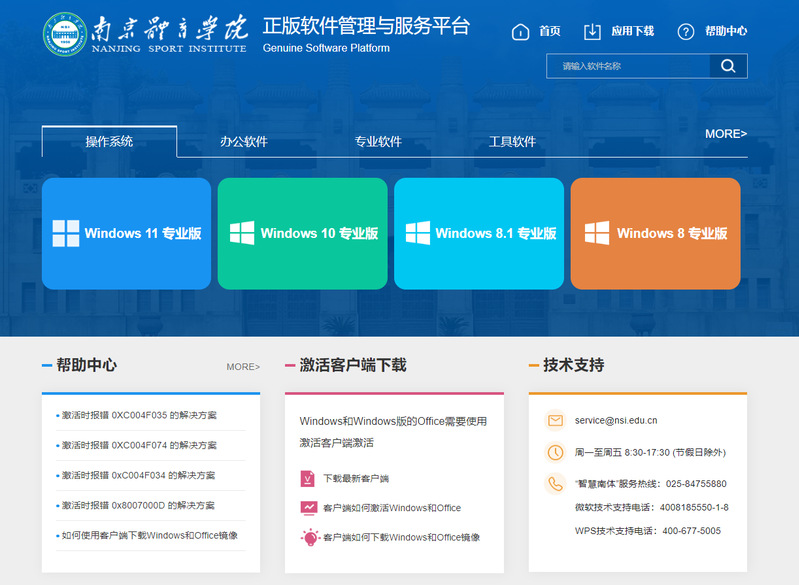Image resolution: width=799 pixels, height=585 pixels.
Task: Switch to the 办公软件 tab
Action: click(x=244, y=142)
